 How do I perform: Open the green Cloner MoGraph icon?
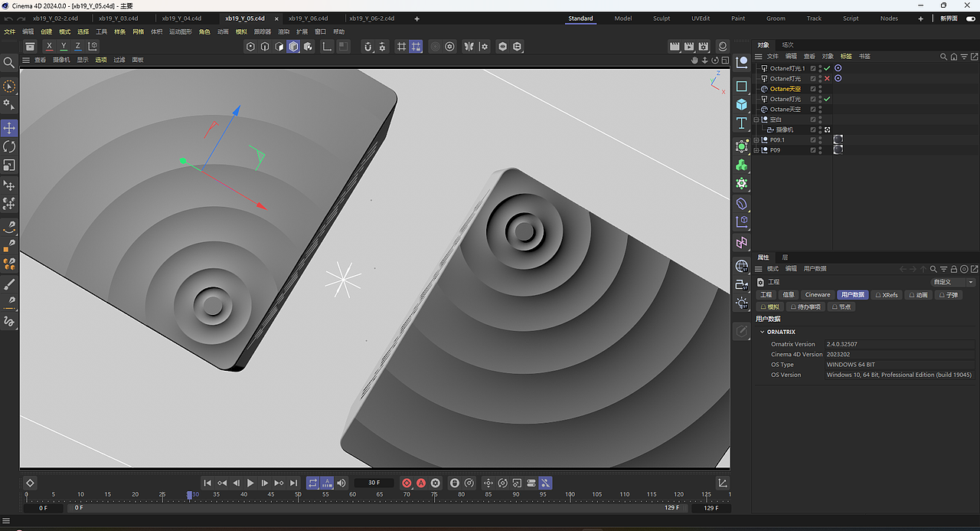(741, 165)
